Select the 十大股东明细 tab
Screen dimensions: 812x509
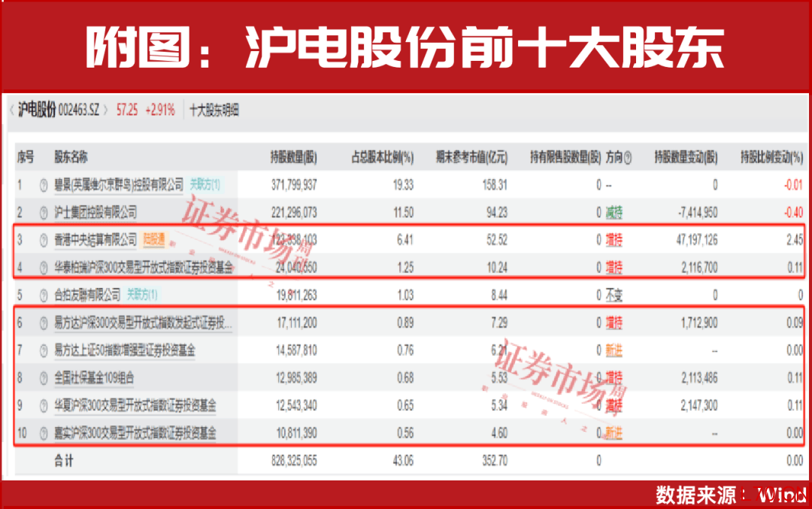click(214, 111)
